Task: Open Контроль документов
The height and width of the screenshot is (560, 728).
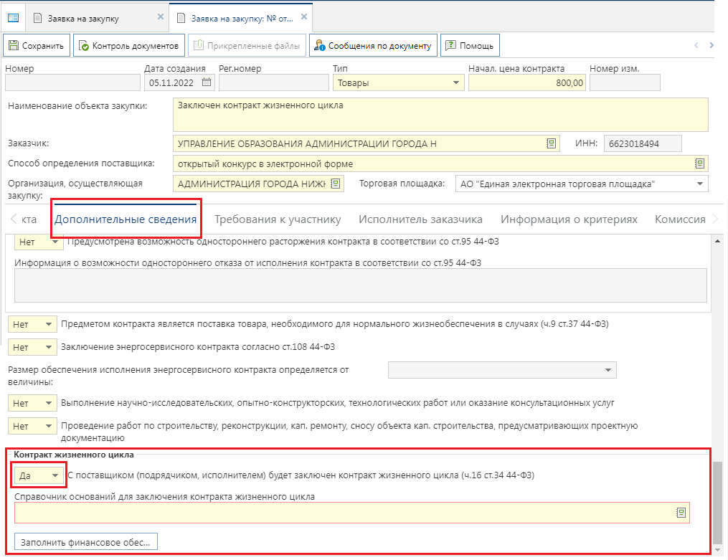Action: [x=128, y=45]
